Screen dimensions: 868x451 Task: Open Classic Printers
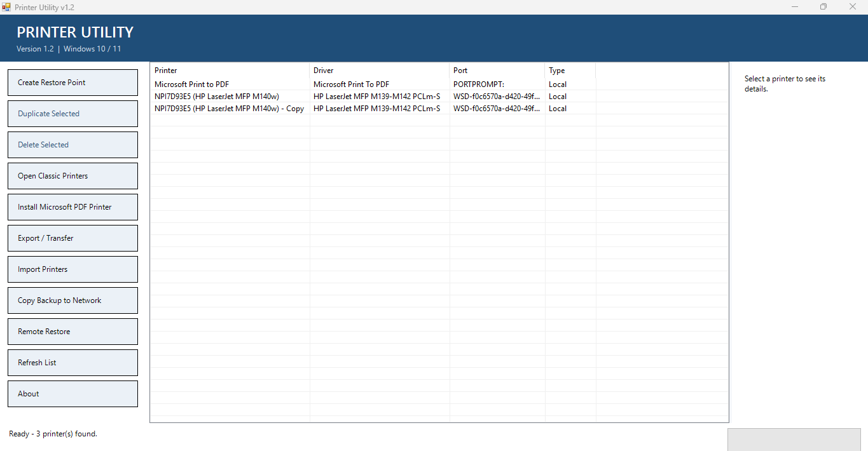pos(72,176)
